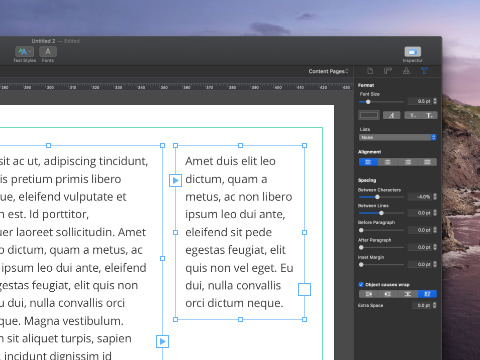Click the Inset Margin stepper
Screen dimensions: 480x360
pos(435,264)
